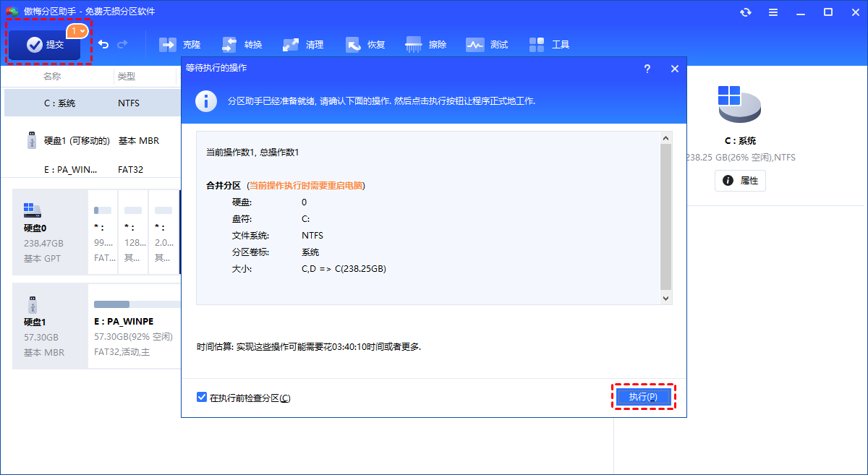Open the 测试 (Test) feature

(x=488, y=44)
